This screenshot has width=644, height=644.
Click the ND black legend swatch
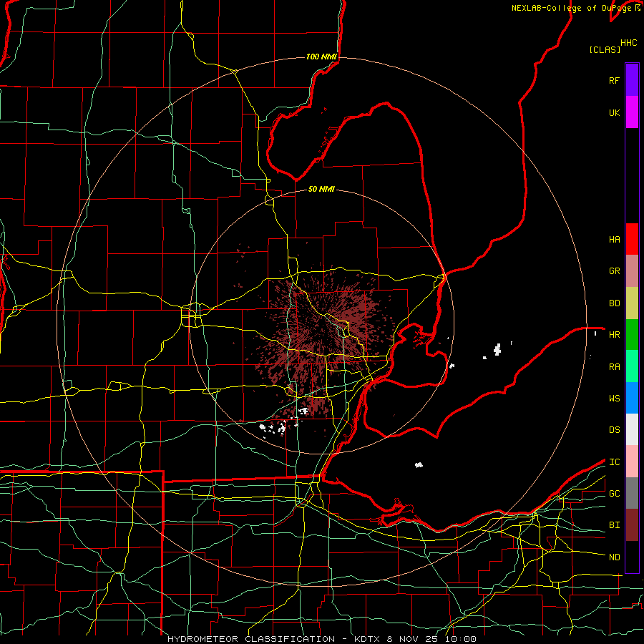(x=632, y=557)
